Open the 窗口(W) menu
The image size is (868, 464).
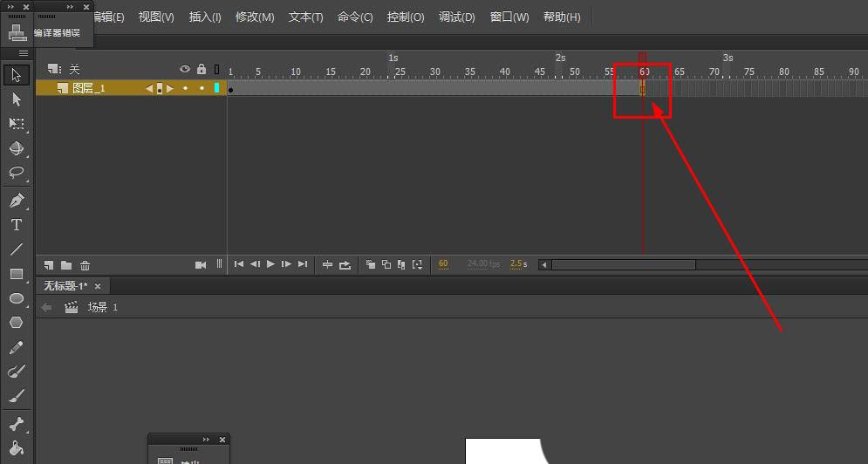509,17
